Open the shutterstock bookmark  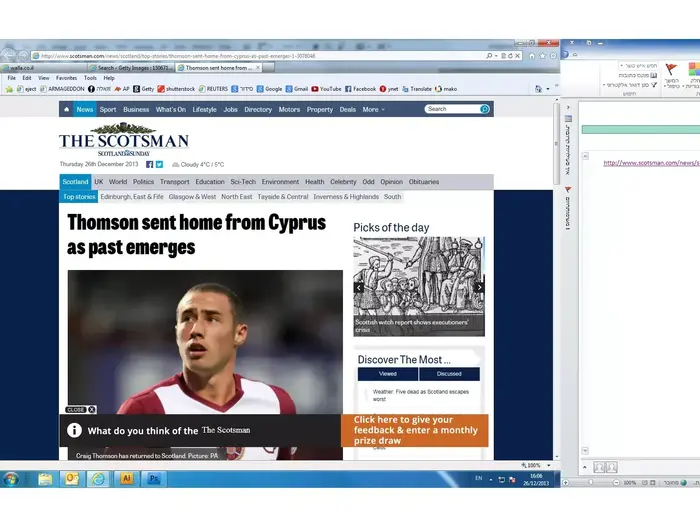click(176, 89)
